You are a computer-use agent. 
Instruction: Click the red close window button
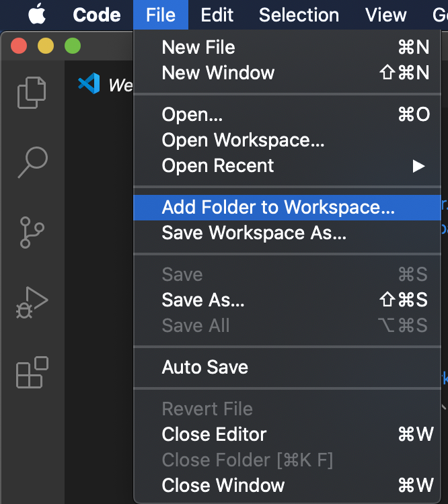click(19, 46)
